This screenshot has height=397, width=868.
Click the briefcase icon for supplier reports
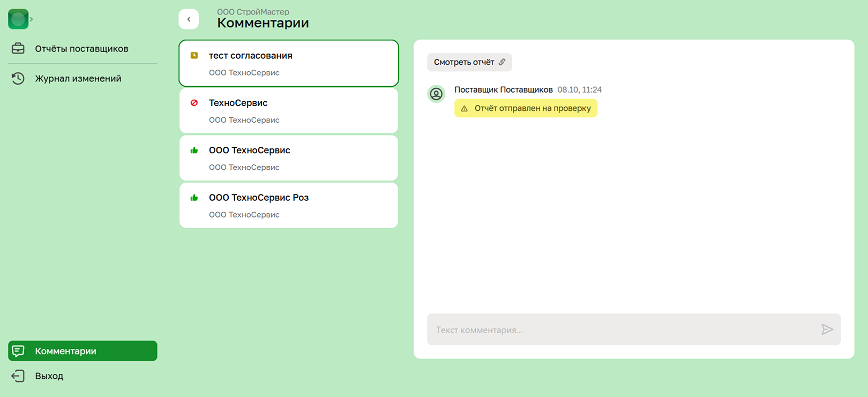pos(18,49)
